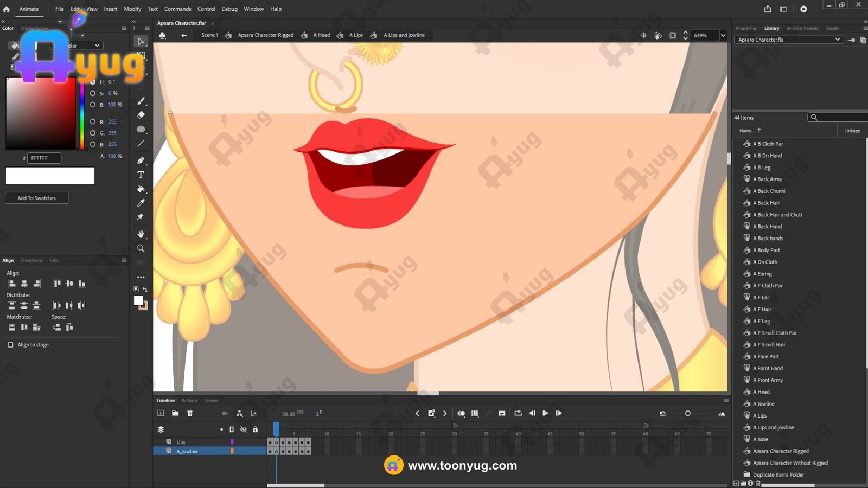
Task: Select the Oval shape tool
Action: tap(141, 129)
